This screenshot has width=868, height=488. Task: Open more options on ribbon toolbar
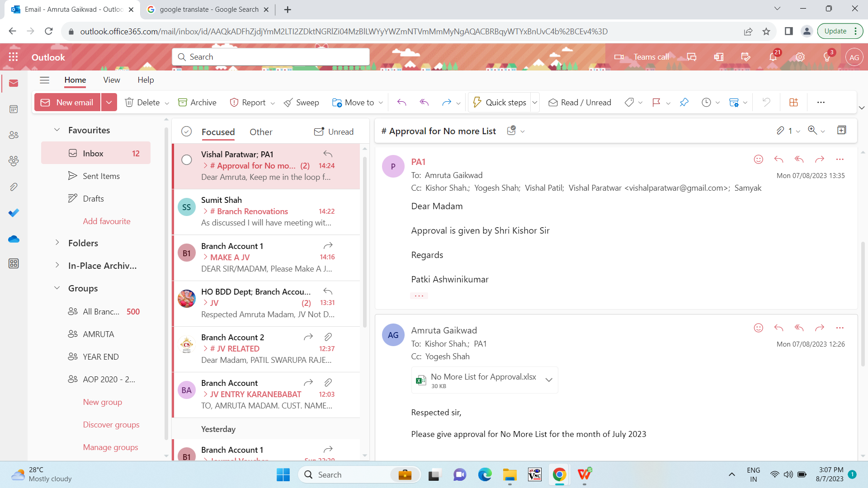(821, 103)
